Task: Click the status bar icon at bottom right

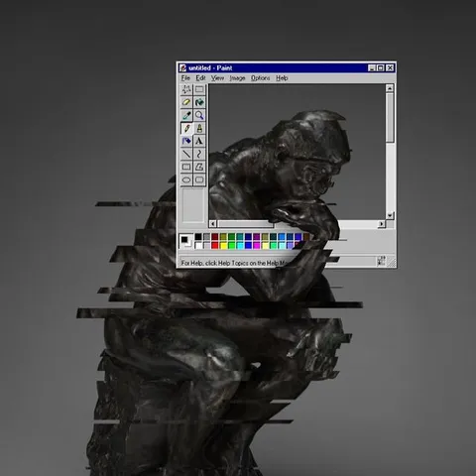Action: [x=381, y=261]
